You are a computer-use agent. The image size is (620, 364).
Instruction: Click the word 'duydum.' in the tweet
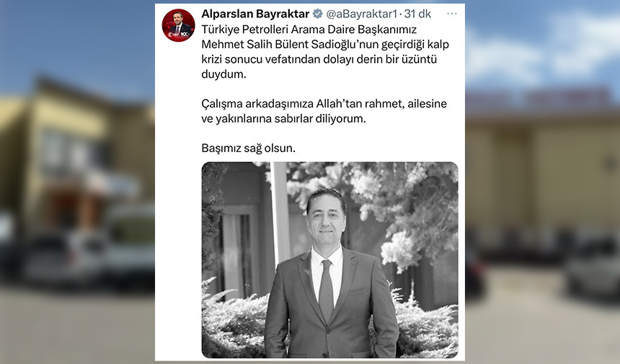coord(223,74)
